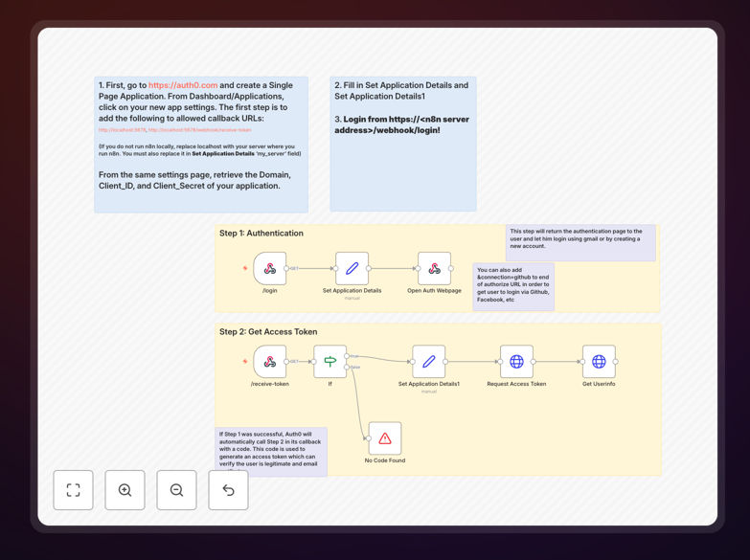
Task: Click the 'No Code Found' label
Action: pos(385,460)
